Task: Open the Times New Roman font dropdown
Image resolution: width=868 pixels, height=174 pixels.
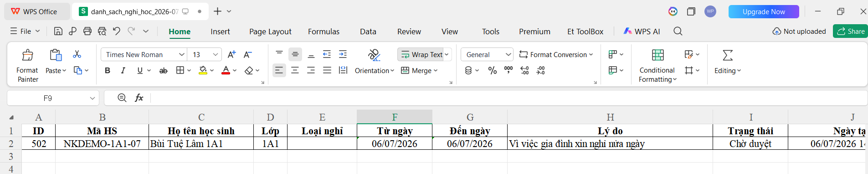Action: [182, 54]
